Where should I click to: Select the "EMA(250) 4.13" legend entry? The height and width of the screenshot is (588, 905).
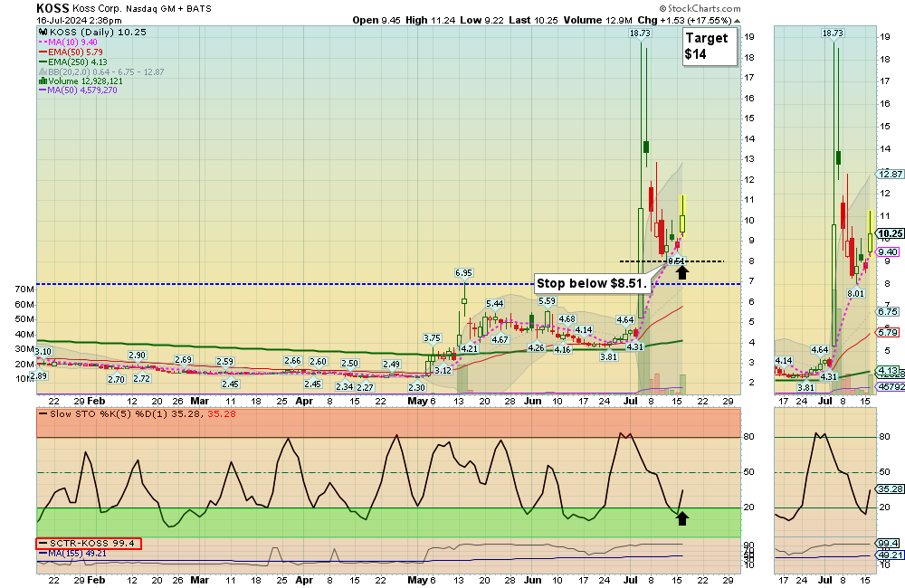point(73,62)
